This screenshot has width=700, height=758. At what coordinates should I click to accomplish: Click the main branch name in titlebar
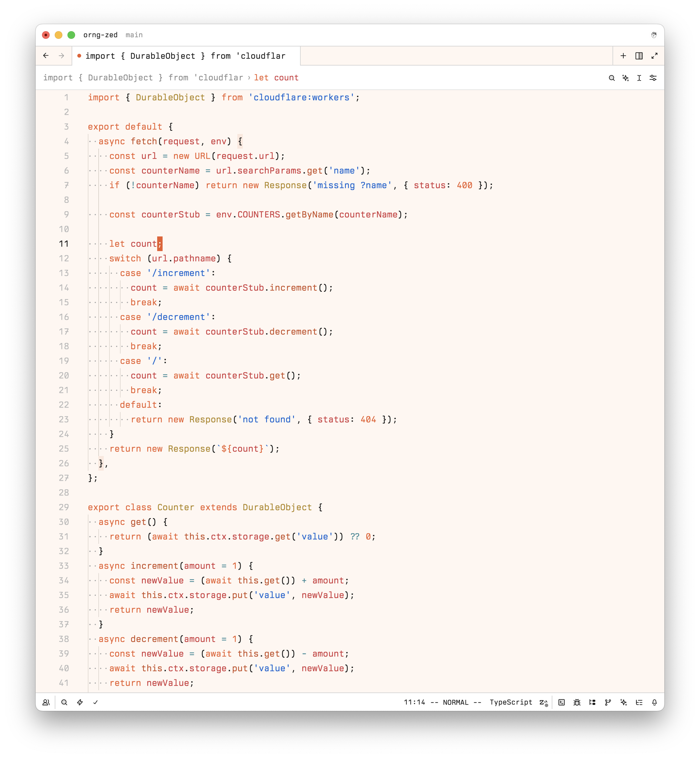point(134,35)
